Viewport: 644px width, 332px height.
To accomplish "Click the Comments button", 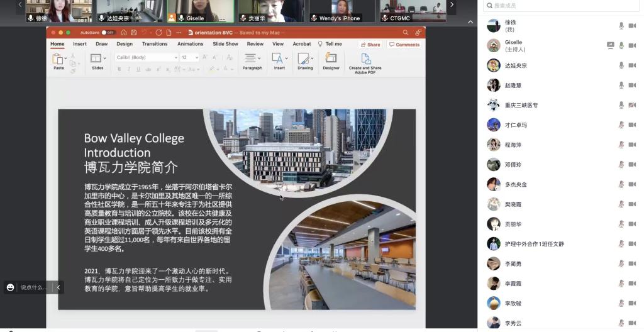I will [404, 45].
